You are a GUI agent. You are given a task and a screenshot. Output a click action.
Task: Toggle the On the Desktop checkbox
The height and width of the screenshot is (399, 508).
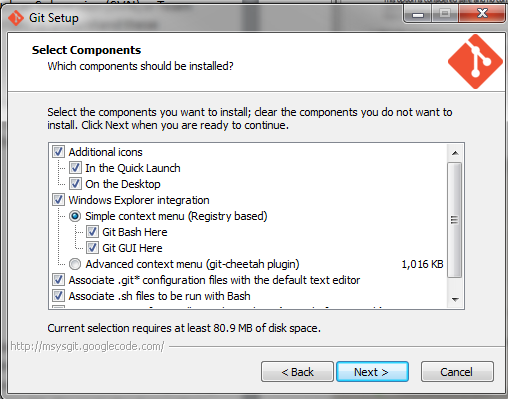pyautogui.click(x=75, y=184)
